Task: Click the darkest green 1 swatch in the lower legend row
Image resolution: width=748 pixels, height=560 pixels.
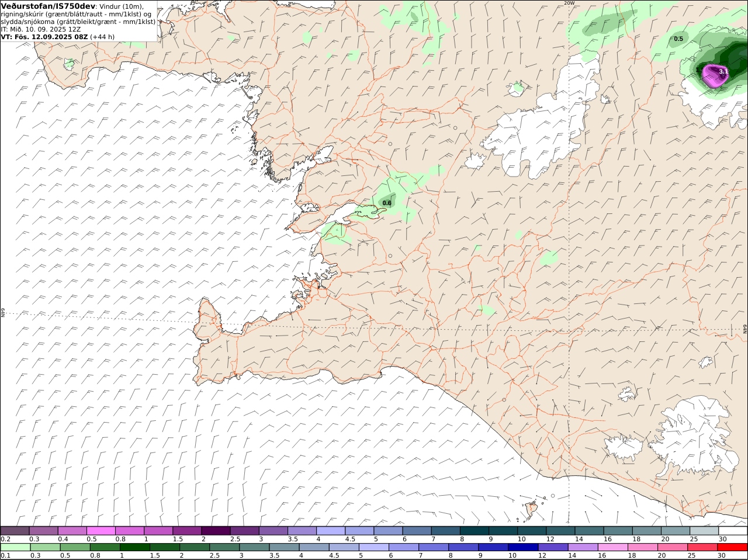Action: (x=134, y=547)
